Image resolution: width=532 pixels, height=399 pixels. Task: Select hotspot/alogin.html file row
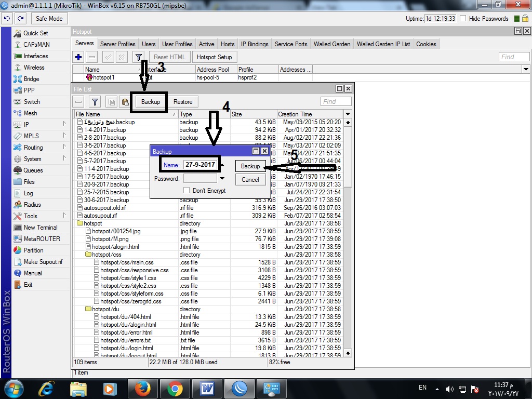click(208, 247)
